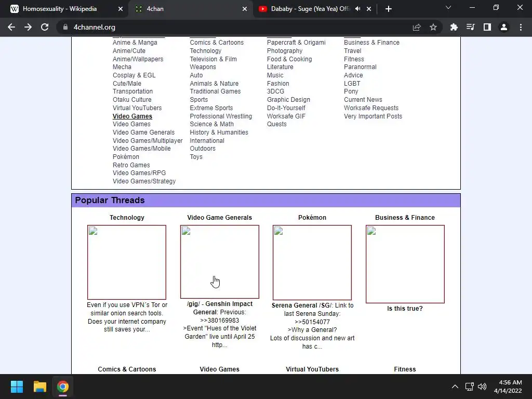
Task: Open Business & Finance thread thumbnail
Action: coord(405,264)
